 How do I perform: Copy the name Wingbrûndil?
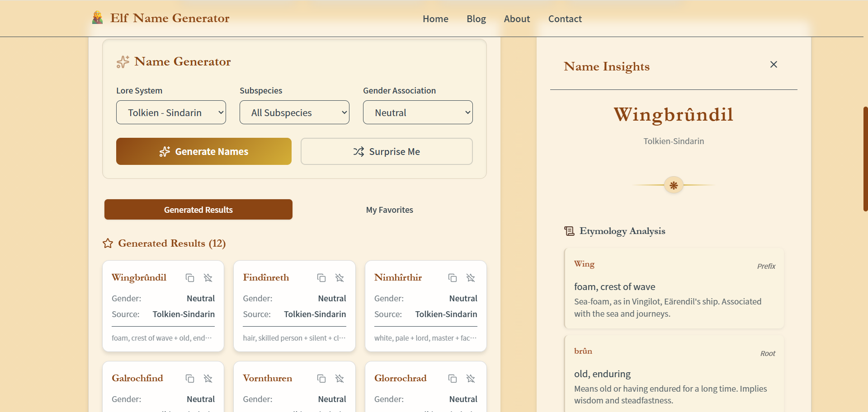(x=190, y=278)
